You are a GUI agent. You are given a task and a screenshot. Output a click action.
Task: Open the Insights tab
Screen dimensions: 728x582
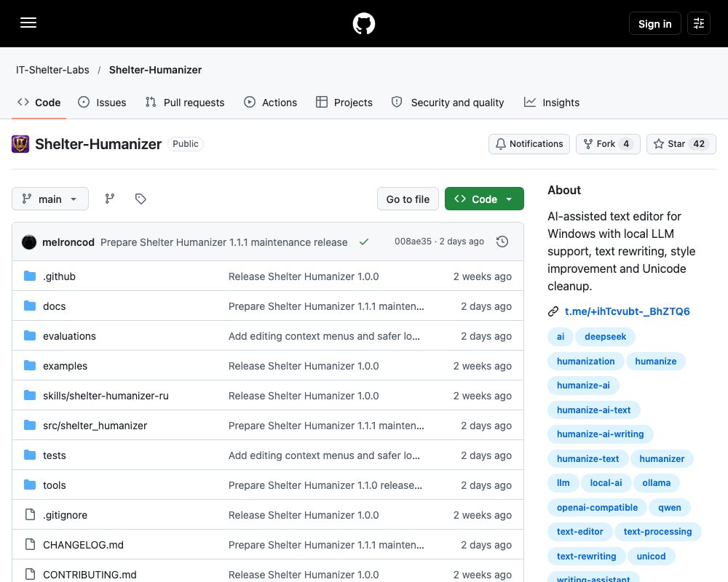pyautogui.click(x=552, y=103)
